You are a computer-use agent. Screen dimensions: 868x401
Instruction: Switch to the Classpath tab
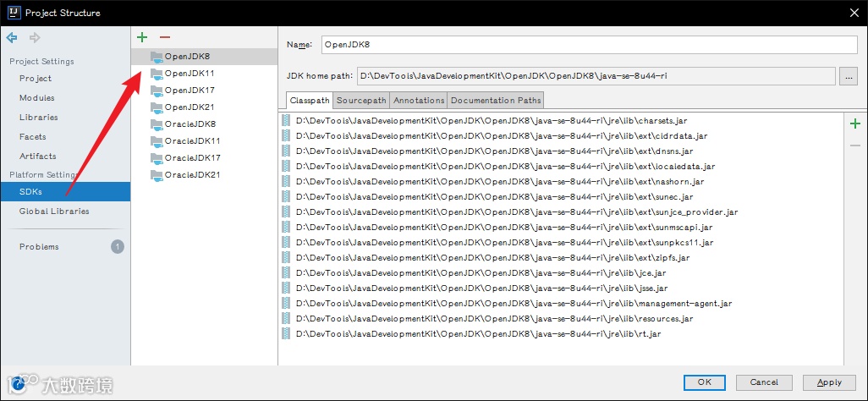(x=310, y=101)
